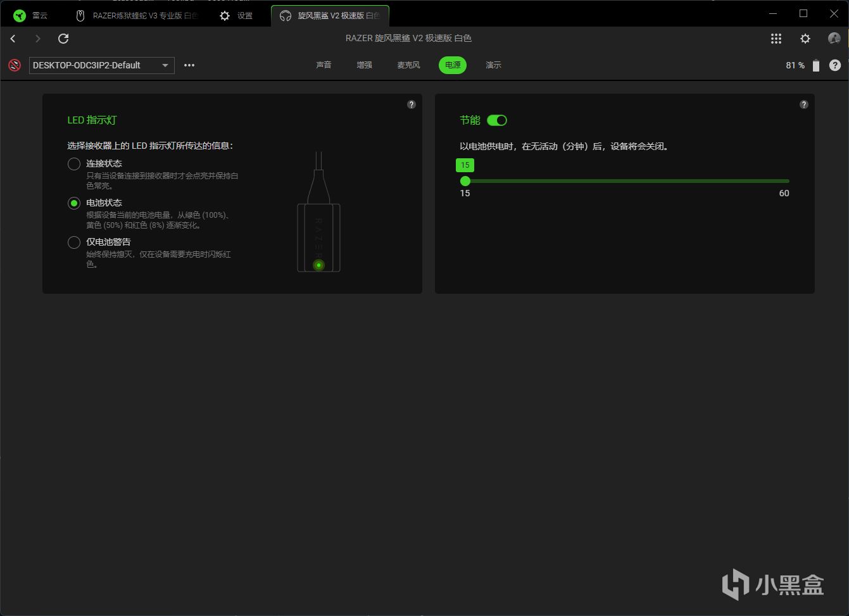Open the gear icon next to the apps grid

tap(805, 39)
